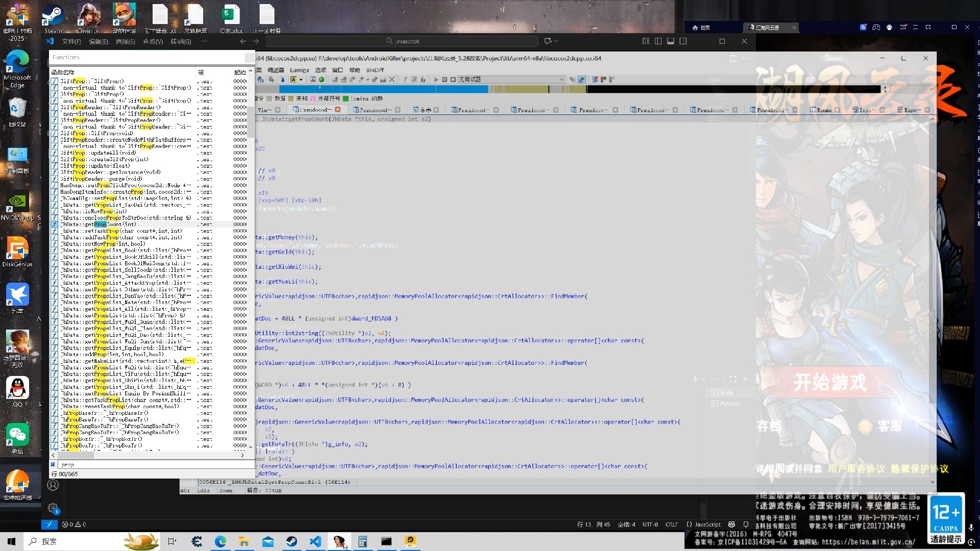Image resolution: width=980 pixels, height=551 pixels.
Task: Select JhData::getPropCount(int) in functions list
Action: [99, 224]
